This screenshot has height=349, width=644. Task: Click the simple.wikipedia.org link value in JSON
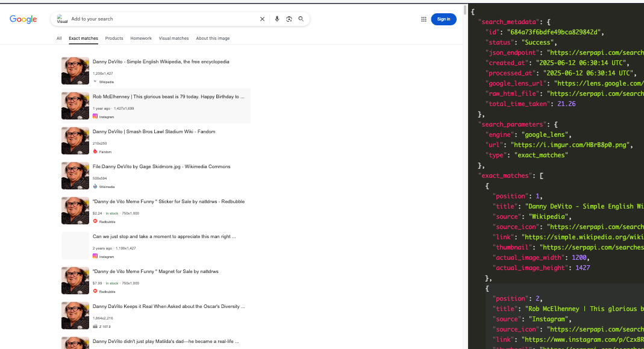(583, 237)
